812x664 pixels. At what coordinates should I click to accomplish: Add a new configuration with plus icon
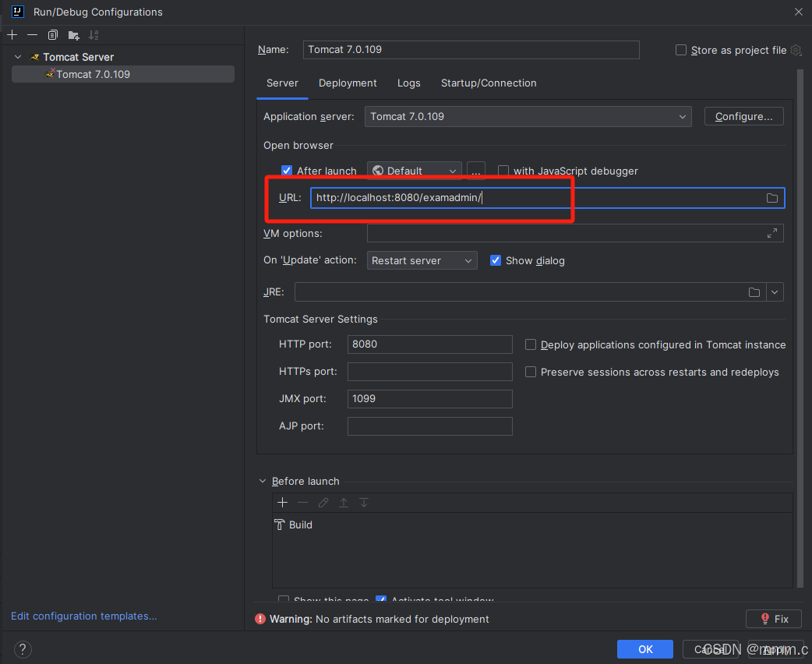[x=12, y=35]
